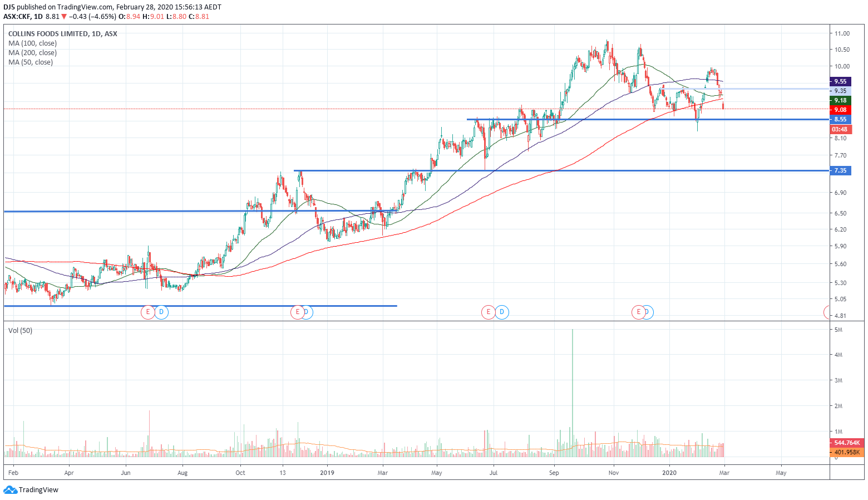The height and width of the screenshot is (500, 868).
Task: Click the 401.958K volume average label
Action: pos(847,452)
